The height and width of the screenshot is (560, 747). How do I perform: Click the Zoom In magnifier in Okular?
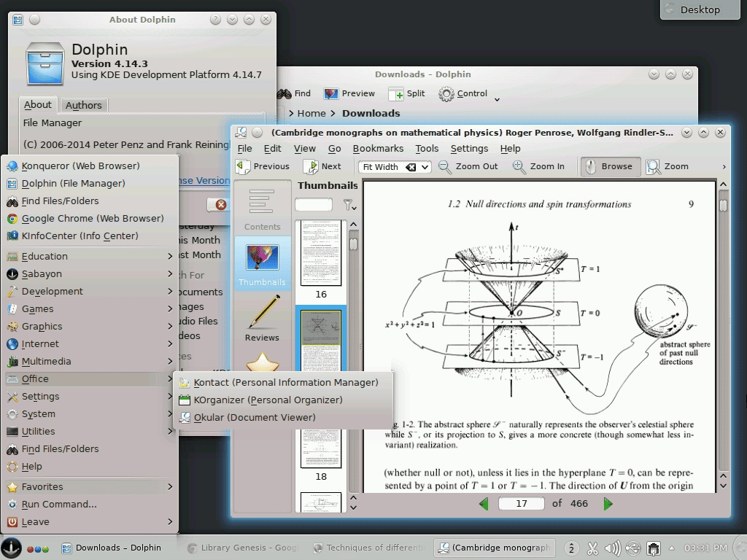pyautogui.click(x=538, y=167)
